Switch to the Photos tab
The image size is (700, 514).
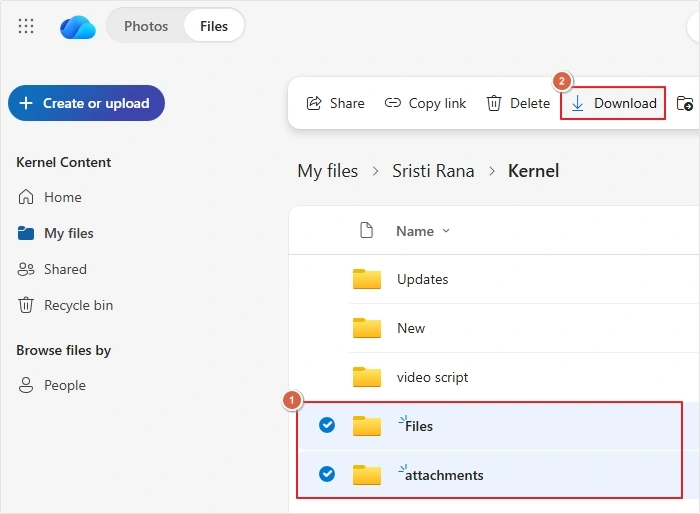point(146,26)
